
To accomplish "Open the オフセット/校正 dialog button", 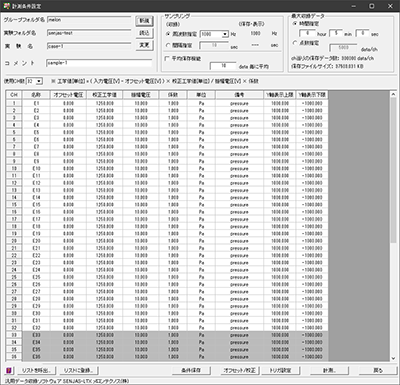I will [239, 370].
